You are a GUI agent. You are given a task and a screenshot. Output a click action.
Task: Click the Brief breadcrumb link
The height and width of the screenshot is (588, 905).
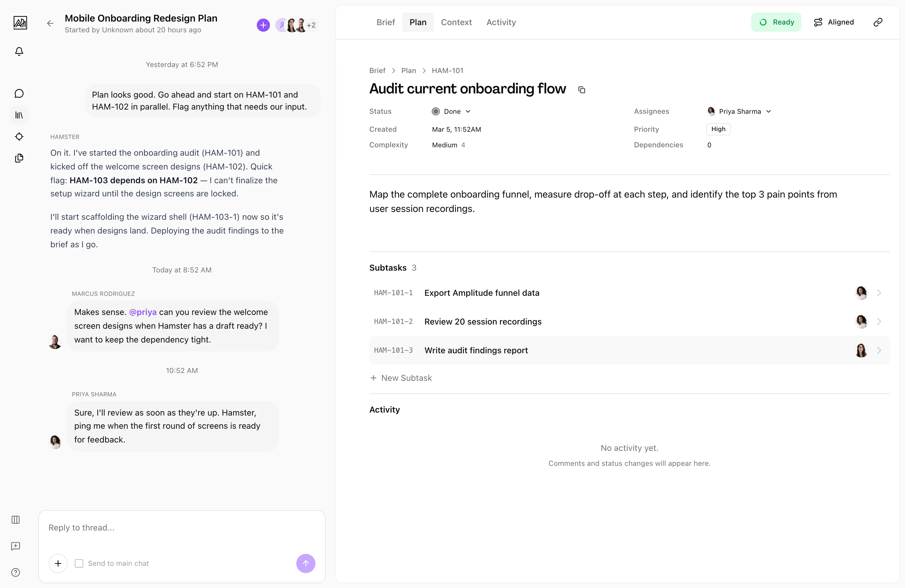pos(377,70)
